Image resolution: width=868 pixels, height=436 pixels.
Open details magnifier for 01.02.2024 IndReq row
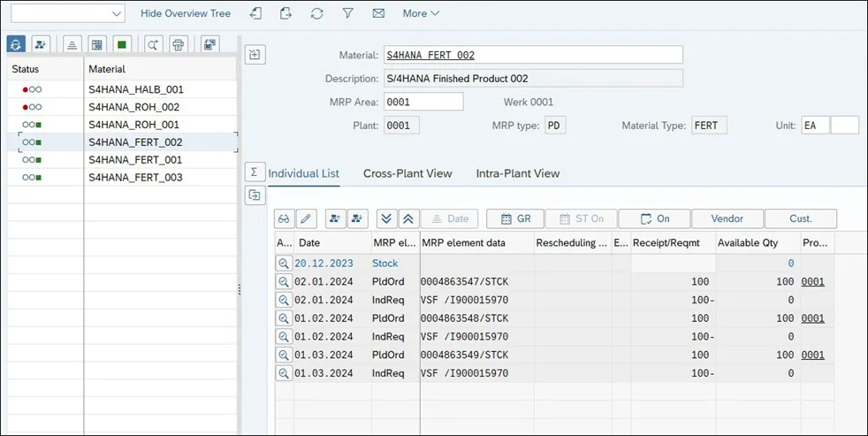coord(284,336)
